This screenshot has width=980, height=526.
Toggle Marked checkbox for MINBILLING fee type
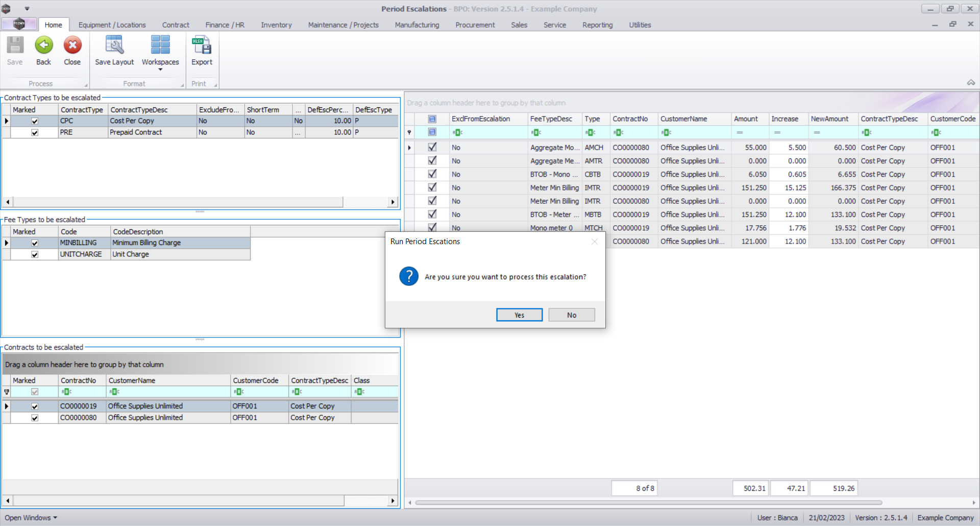[35, 243]
